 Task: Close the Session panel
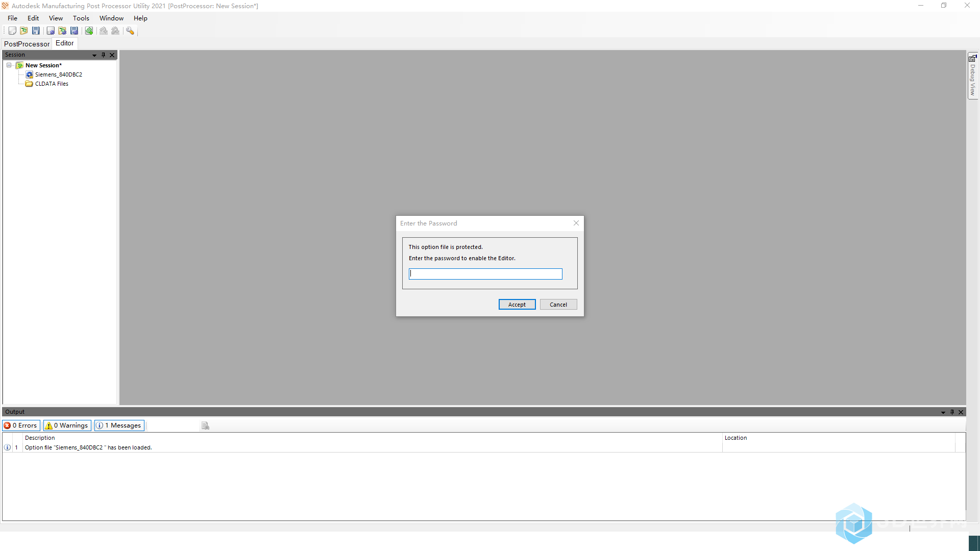click(x=112, y=55)
